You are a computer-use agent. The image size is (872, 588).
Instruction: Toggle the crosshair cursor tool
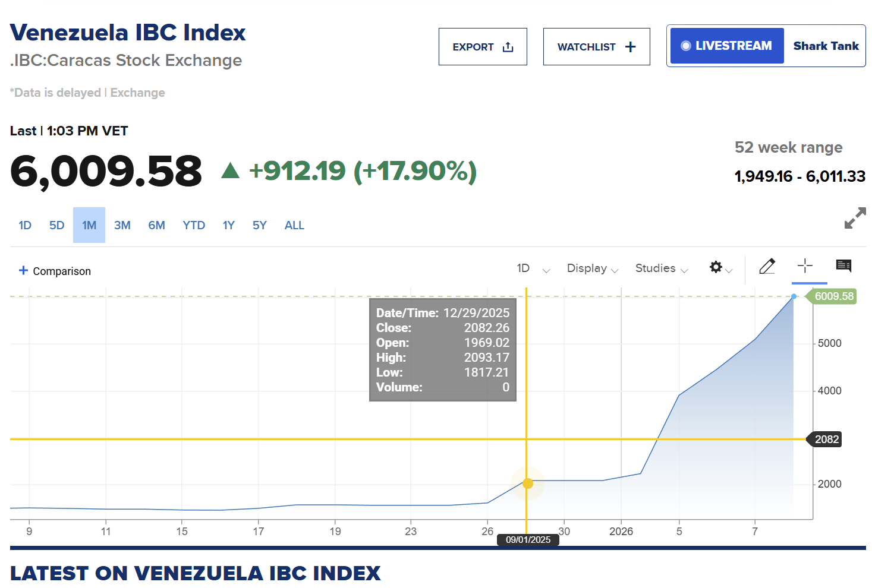pos(805,266)
